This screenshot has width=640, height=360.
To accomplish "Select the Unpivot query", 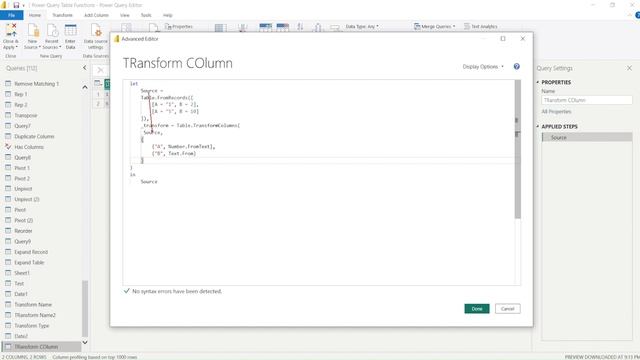I will [23, 189].
